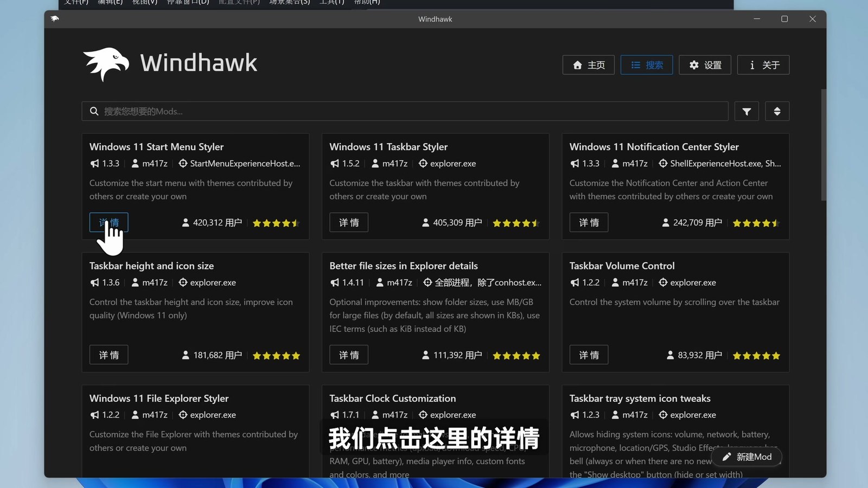Image resolution: width=868 pixels, height=488 pixels.
Task: Click the author icon of Taskbar height mod
Action: pyautogui.click(x=135, y=282)
